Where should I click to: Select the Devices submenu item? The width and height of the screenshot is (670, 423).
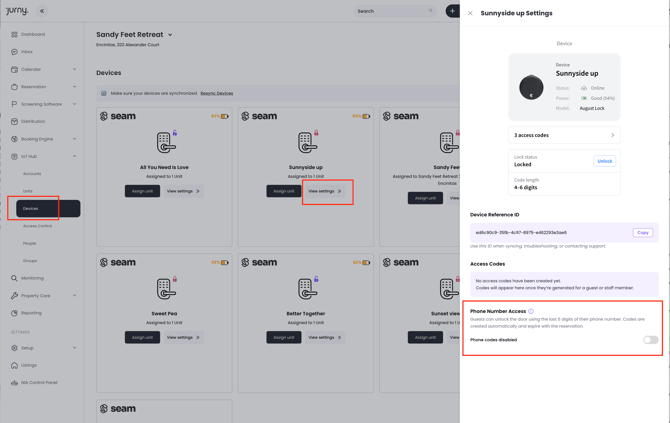tap(31, 208)
